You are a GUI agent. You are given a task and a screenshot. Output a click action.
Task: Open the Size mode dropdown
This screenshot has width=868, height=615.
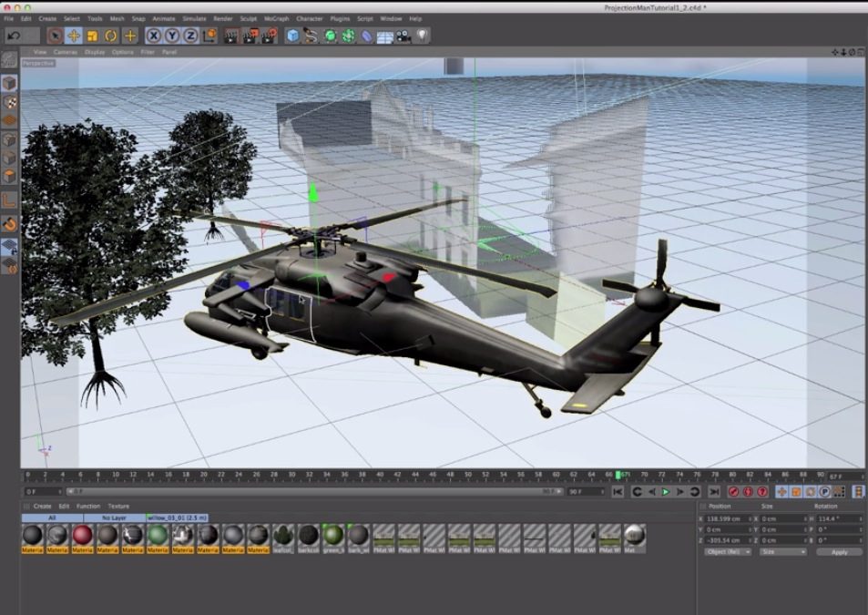(x=781, y=552)
